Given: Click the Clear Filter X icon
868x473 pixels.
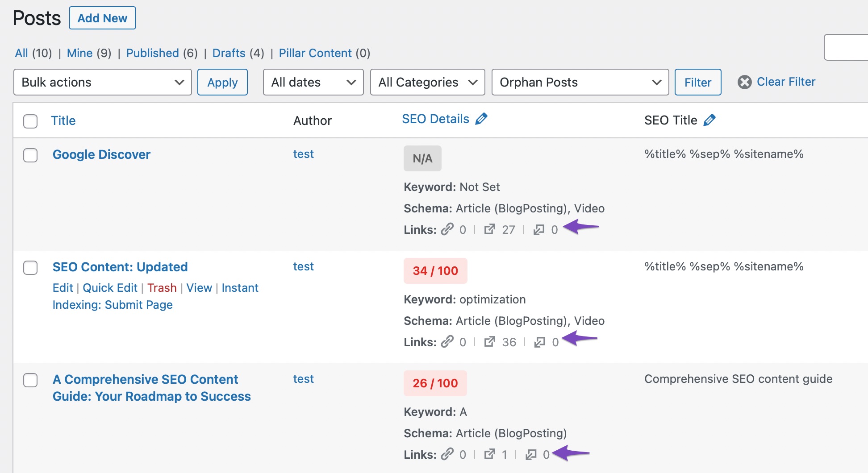Looking at the screenshot, I should [x=744, y=82].
